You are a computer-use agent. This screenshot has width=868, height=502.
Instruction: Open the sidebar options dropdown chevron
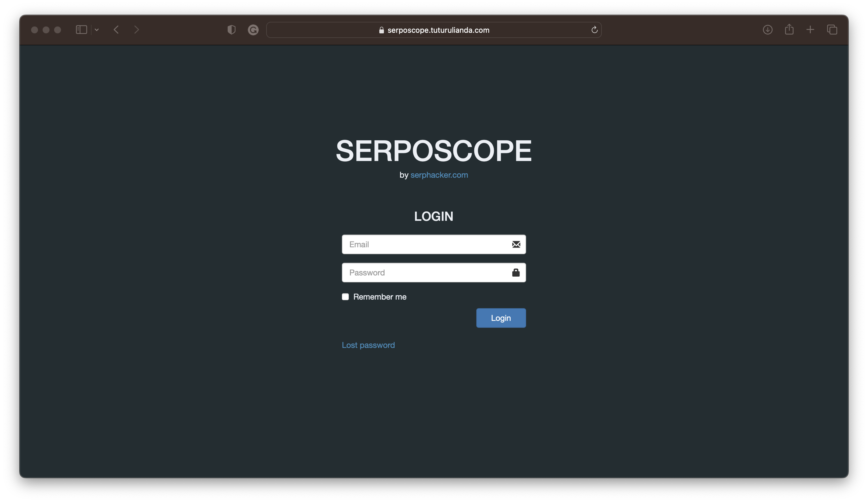pos(97,30)
